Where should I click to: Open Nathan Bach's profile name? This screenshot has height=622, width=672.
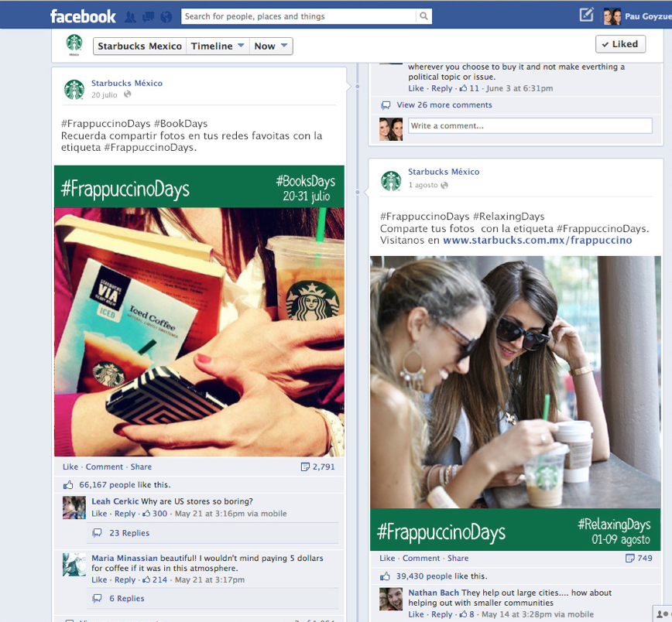(x=434, y=593)
